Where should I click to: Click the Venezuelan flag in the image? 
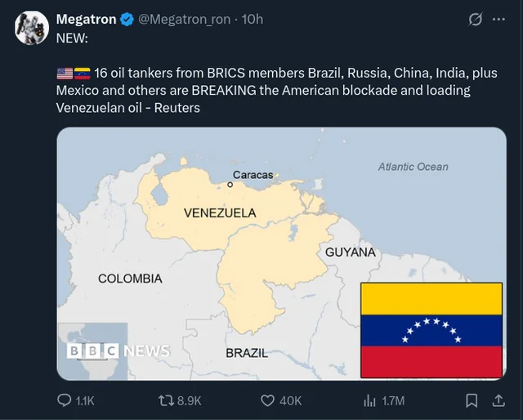(431, 329)
